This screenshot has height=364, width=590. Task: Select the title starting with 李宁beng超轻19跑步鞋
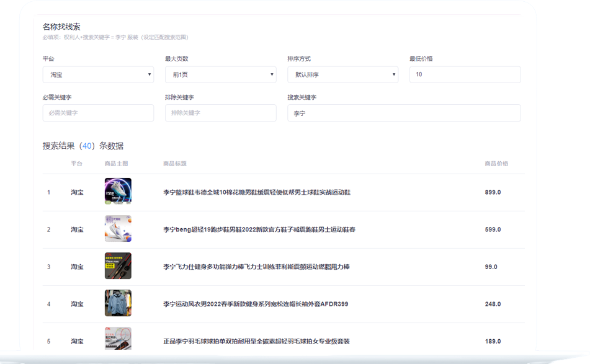pos(259,229)
